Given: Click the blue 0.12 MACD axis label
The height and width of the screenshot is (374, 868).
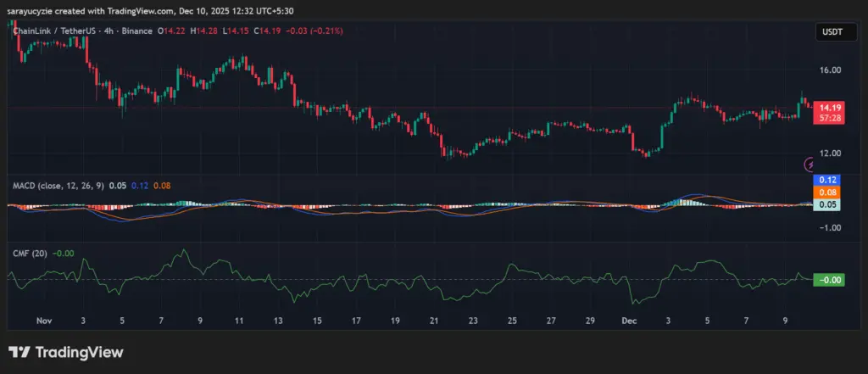Looking at the screenshot, I should click(827, 180).
